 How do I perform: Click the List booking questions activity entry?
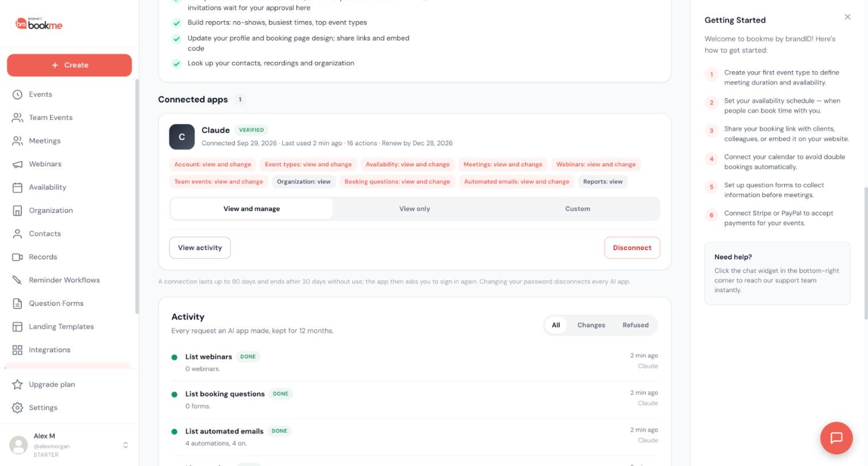(414, 399)
